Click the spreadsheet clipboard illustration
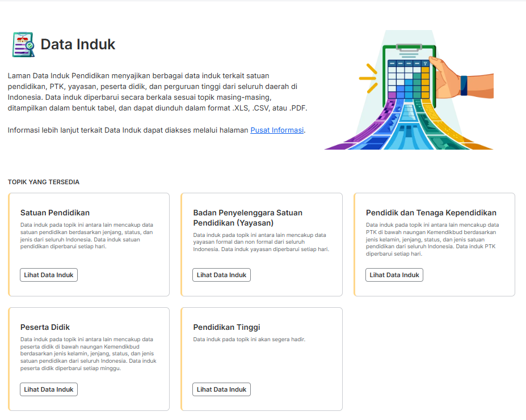The height and width of the screenshot is (420, 526). click(409, 90)
